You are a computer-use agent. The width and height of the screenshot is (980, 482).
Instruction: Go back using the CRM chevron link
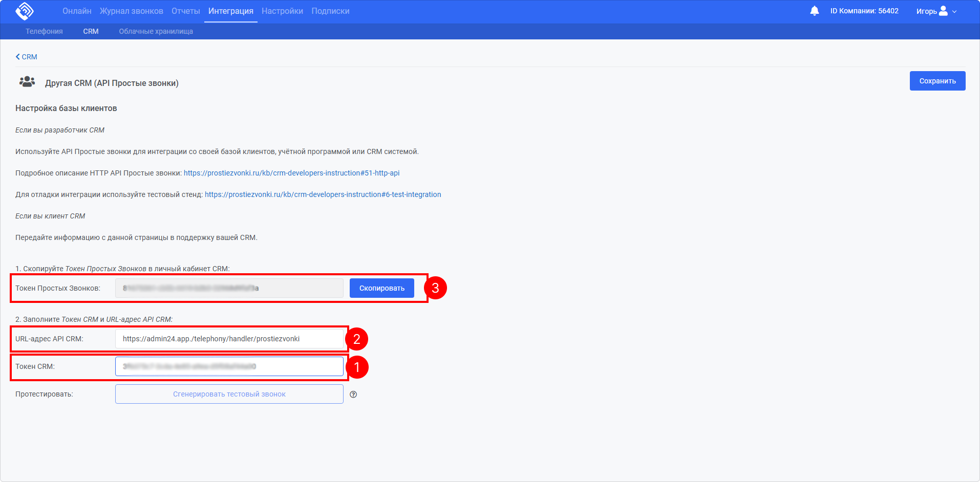[26, 57]
